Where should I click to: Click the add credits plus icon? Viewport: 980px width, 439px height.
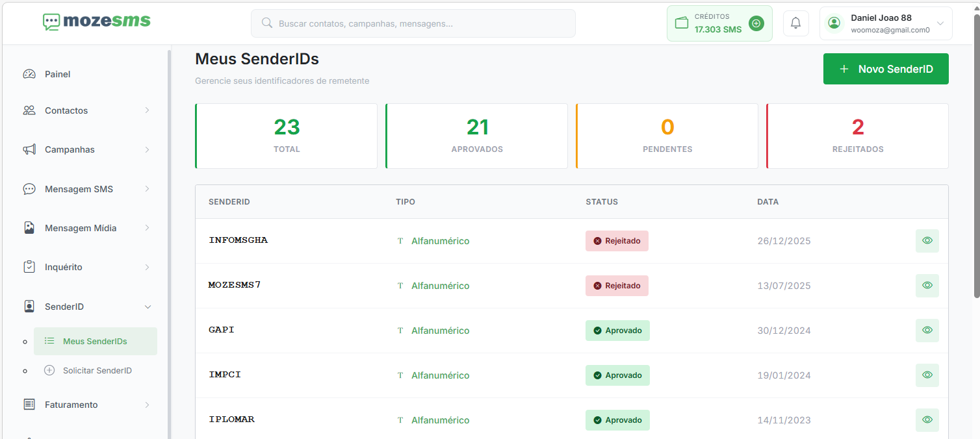click(756, 23)
